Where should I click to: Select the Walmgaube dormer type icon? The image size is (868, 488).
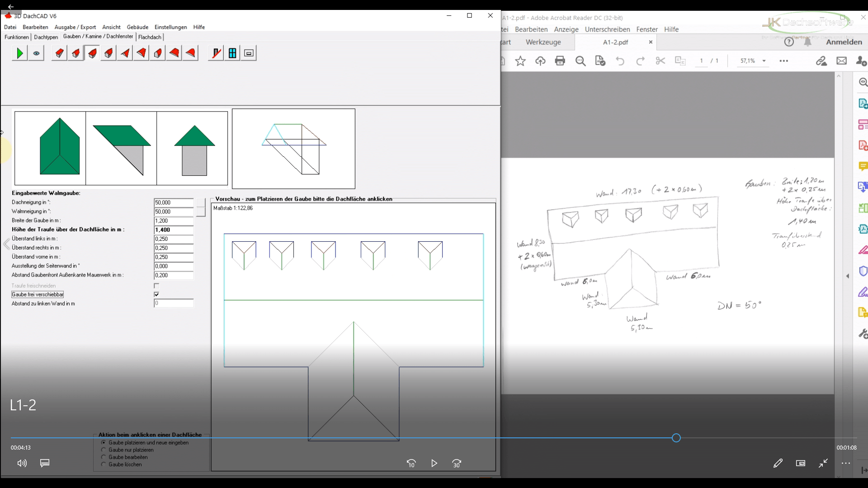click(92, 53)
